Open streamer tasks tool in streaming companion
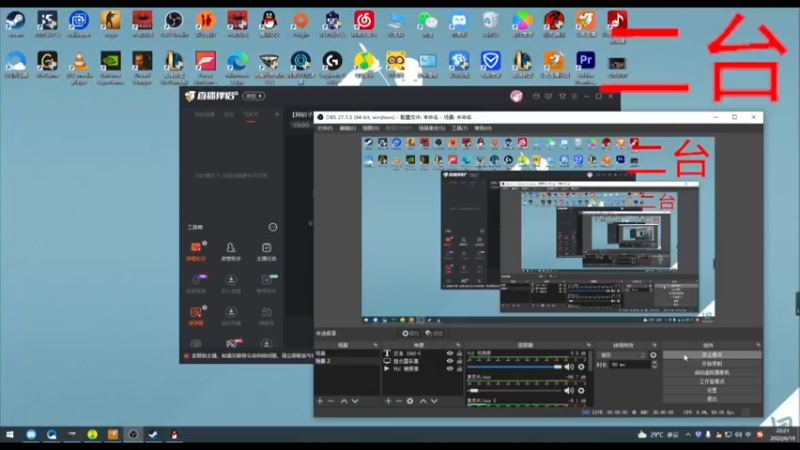 (x=266, y=252)
